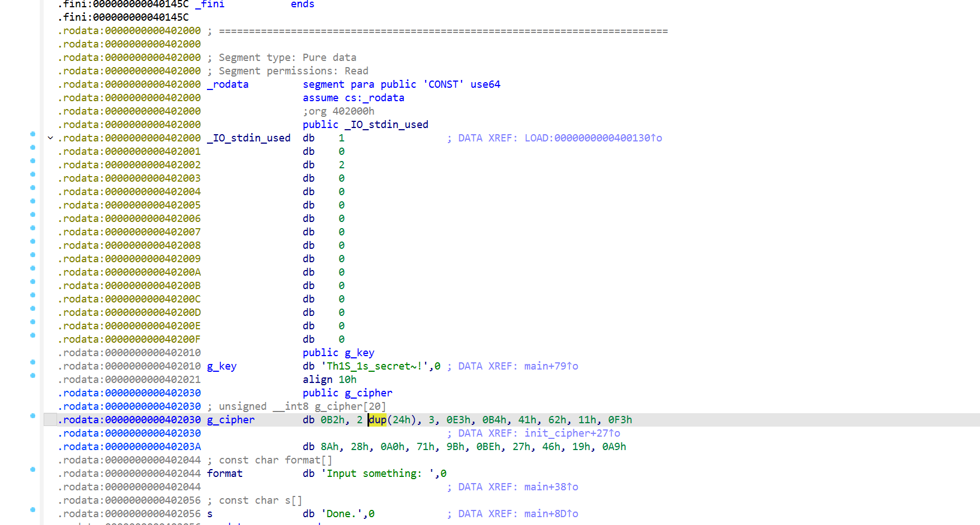Screen dimensions: 980x525
Task: Click the 8Ah byte on the 40203A line
Action: tap(329, 447)
